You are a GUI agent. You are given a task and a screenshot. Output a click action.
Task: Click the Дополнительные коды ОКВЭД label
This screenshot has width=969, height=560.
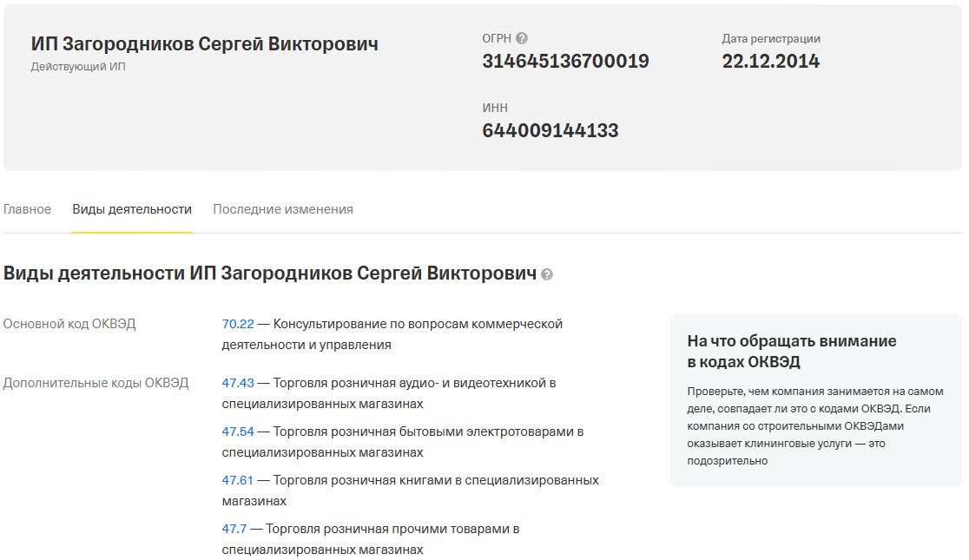click(96, 383)
